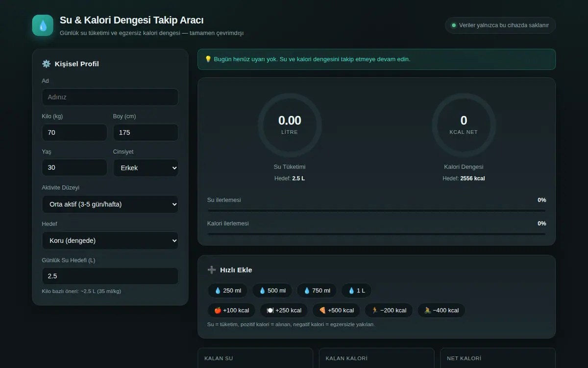
Task: Click the Yaş input field
Action: click(74, 168)
